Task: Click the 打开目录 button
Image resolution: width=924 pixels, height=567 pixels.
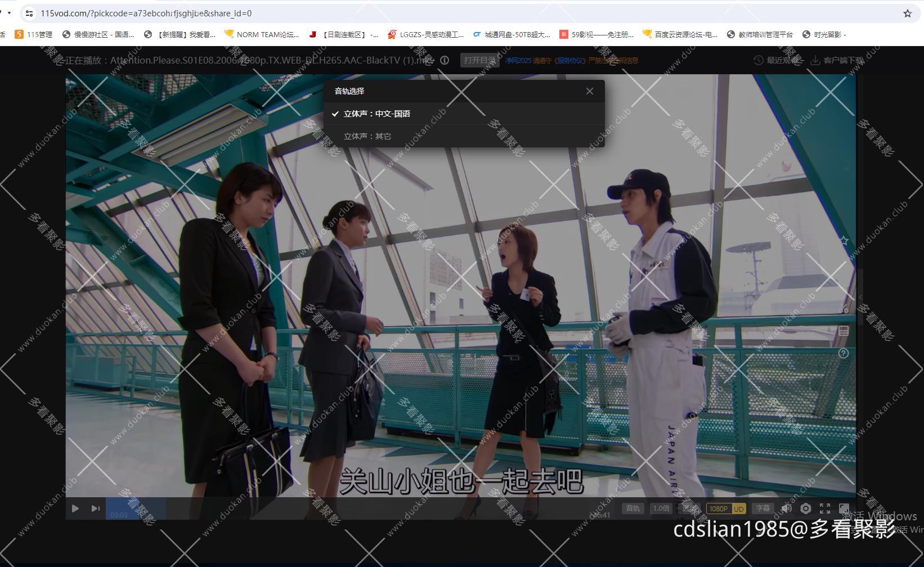Action: coord(479,60)
